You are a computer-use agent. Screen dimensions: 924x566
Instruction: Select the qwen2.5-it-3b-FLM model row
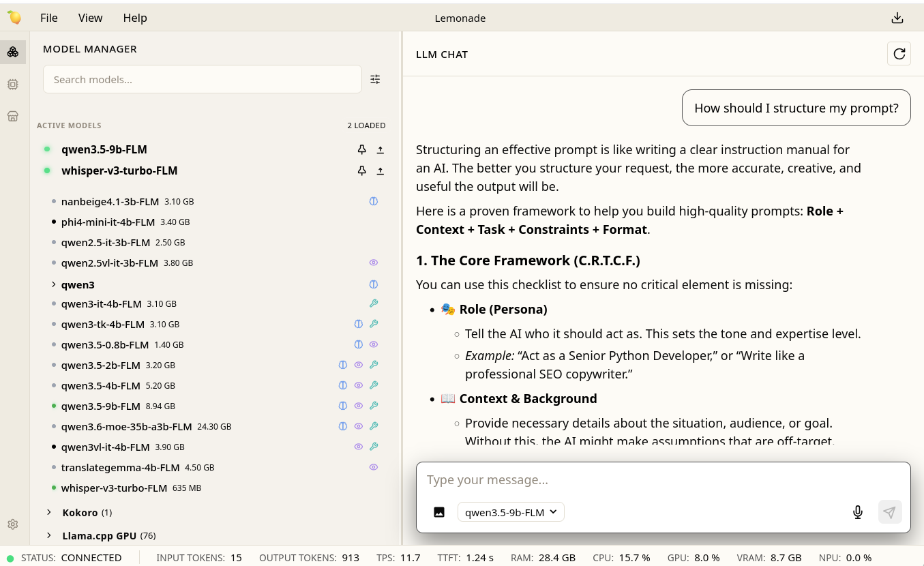tap(214, 242)
